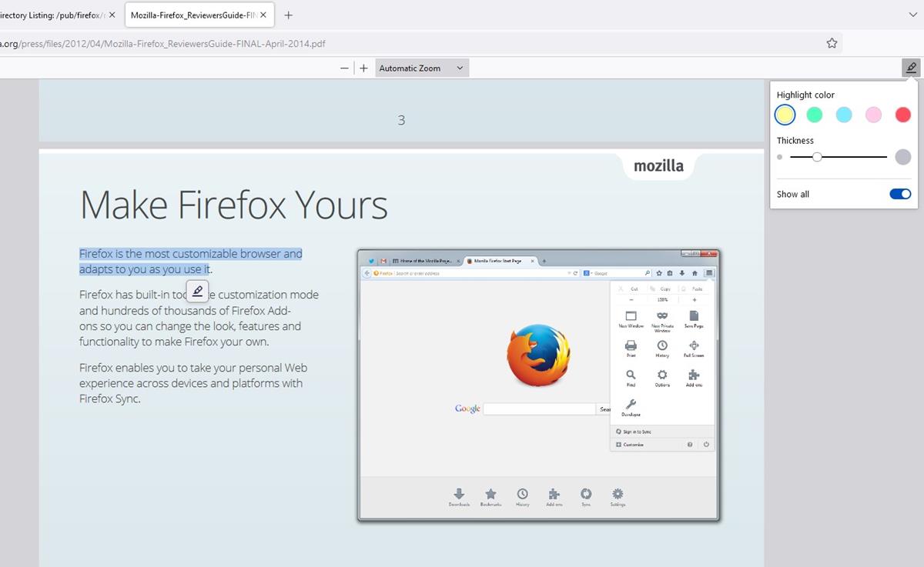Select the green highlight color

coord(814,114)
